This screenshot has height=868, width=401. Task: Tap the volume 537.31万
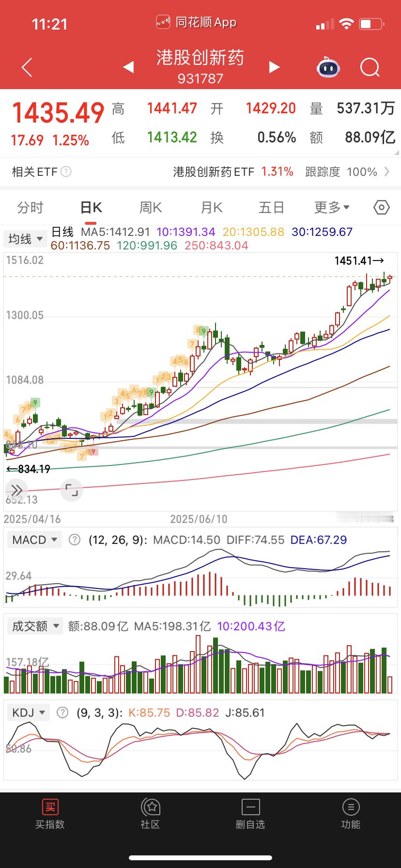click(366, 108)
